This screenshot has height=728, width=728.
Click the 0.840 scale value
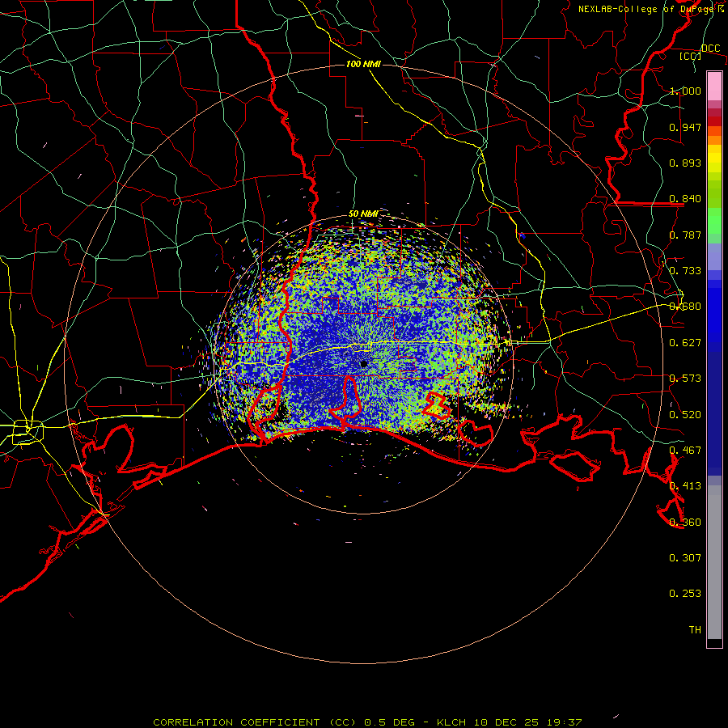click(685, 199)
